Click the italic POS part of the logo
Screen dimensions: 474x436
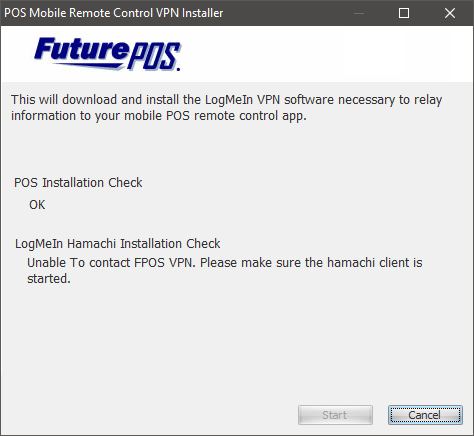[x=154, y=56]
